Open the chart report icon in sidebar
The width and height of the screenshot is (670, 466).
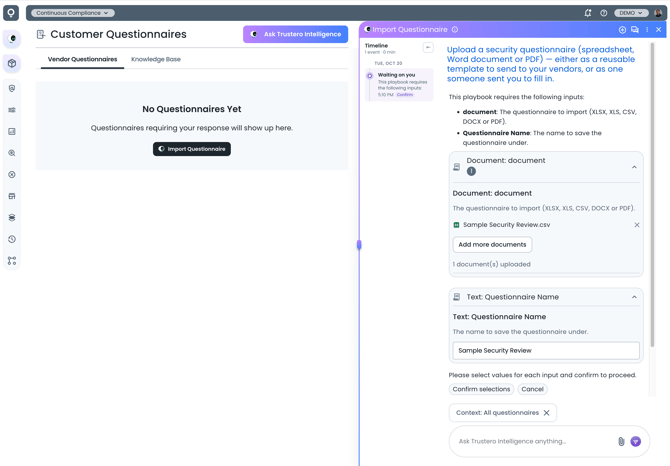[x=12, y=132]
